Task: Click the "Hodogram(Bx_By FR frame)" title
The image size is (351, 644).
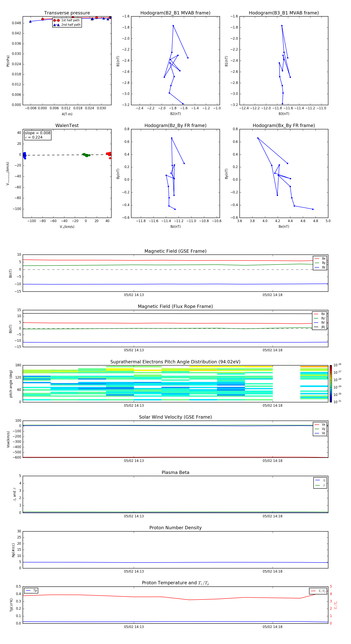Action: pyautogui.click(x=284, y=125)
